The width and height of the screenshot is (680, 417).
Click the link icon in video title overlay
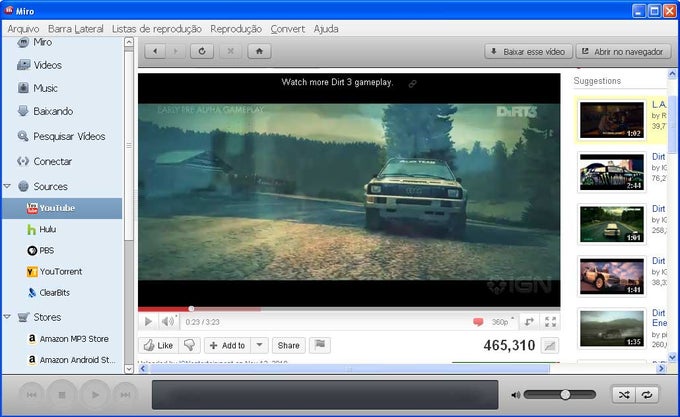412,84
